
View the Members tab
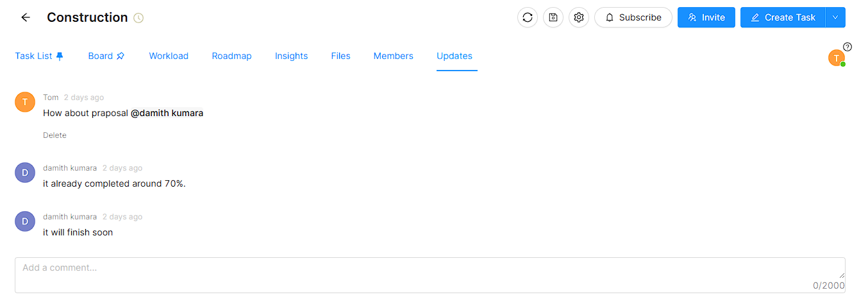pos(393,56)
